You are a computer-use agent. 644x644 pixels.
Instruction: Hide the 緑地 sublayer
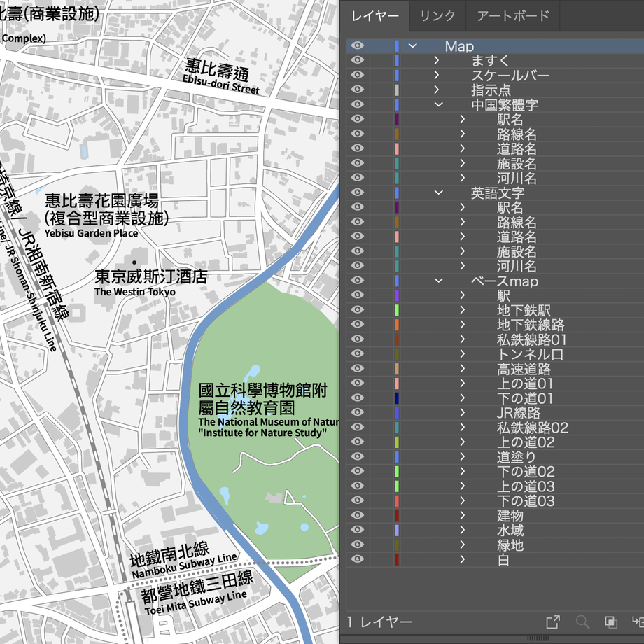tap(357, 545)
